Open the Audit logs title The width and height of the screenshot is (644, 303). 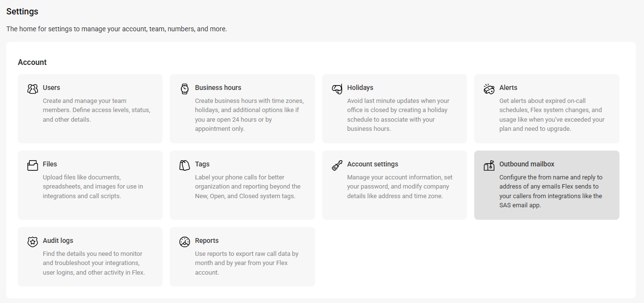[x=58, y=240]
